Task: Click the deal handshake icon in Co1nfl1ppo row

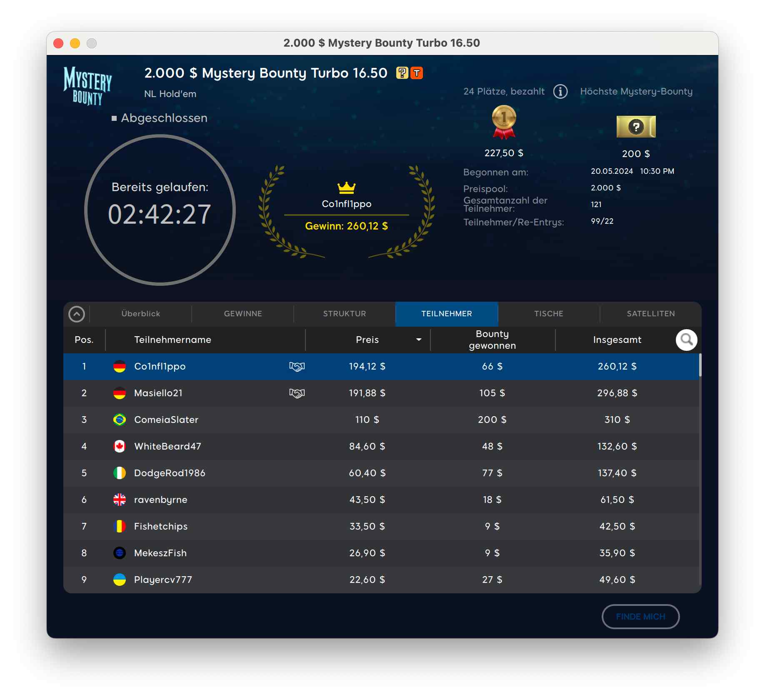Action: [x=297, y=367]
